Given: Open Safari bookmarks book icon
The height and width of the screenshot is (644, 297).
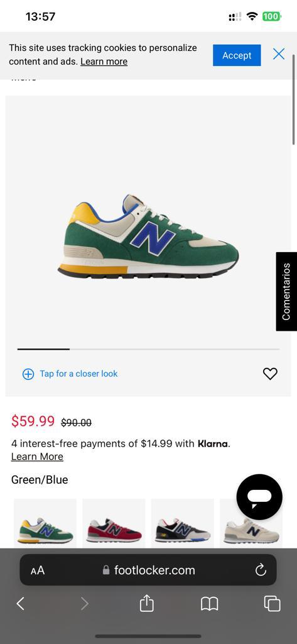Looking at the screenshot, I should [x=209, y=604].
